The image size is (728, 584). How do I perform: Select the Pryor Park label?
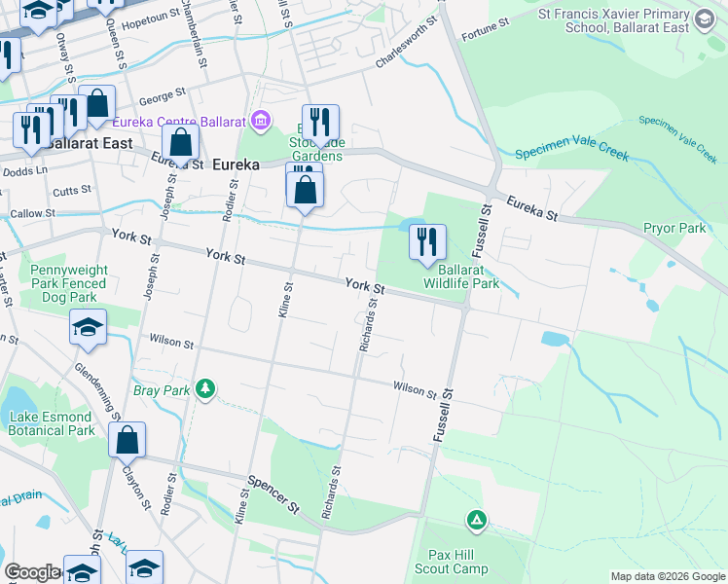coord(674,229)
